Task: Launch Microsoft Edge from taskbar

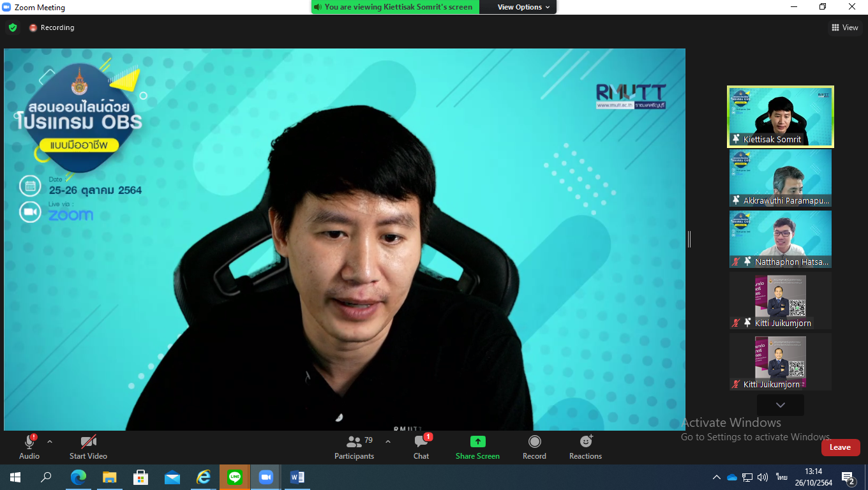Action: coord(78,477)
